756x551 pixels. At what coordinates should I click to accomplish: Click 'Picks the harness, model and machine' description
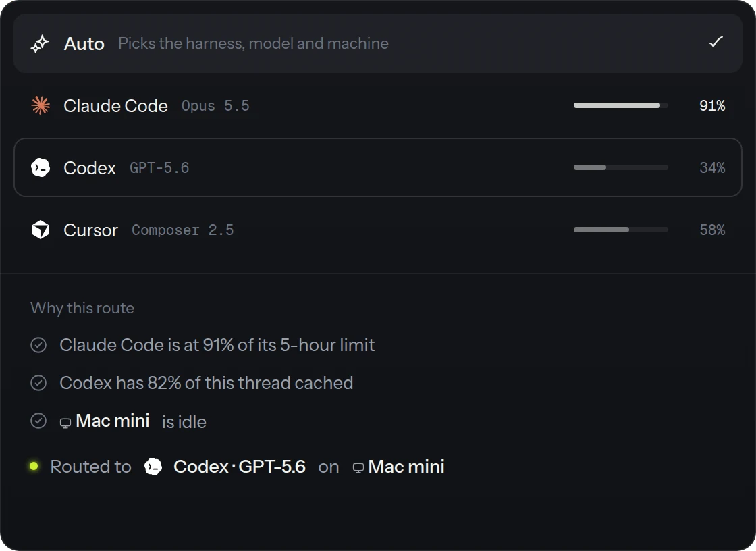pos(254,43)
